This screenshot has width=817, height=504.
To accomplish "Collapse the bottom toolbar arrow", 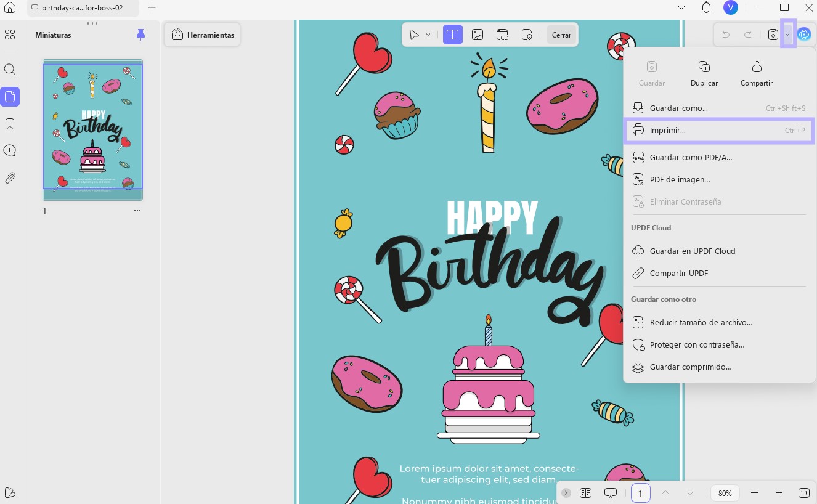I will (x=566, y=493).
